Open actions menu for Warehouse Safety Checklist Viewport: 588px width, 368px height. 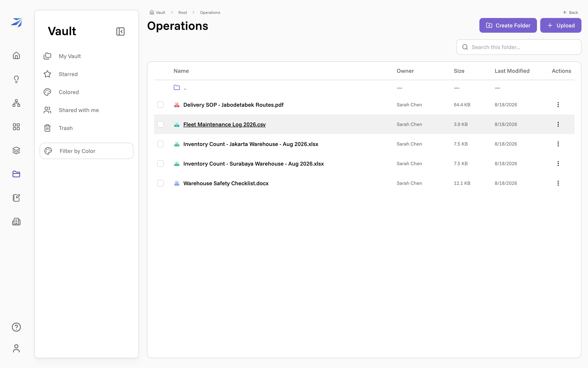(558, 183)
